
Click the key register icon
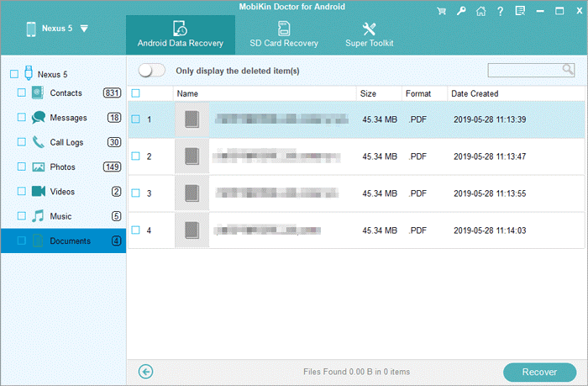coord(461,11)
